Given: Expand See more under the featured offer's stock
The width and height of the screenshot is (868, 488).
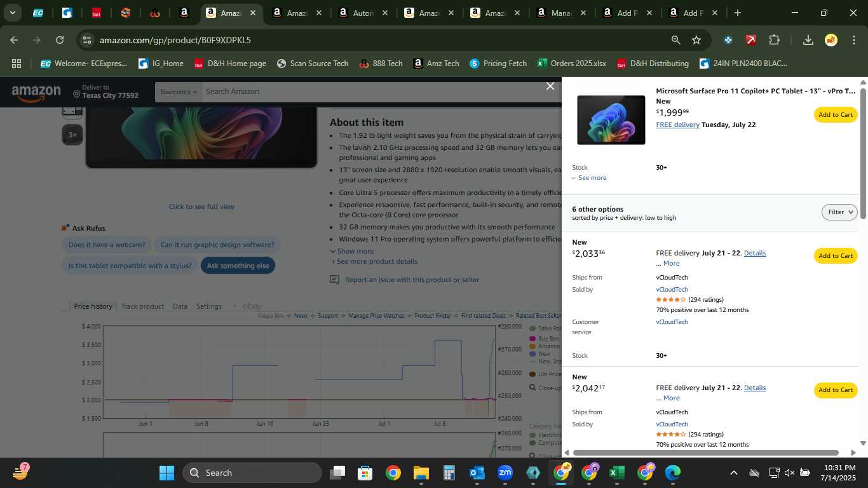Looking at the screenshot, I should pos(589,178).
